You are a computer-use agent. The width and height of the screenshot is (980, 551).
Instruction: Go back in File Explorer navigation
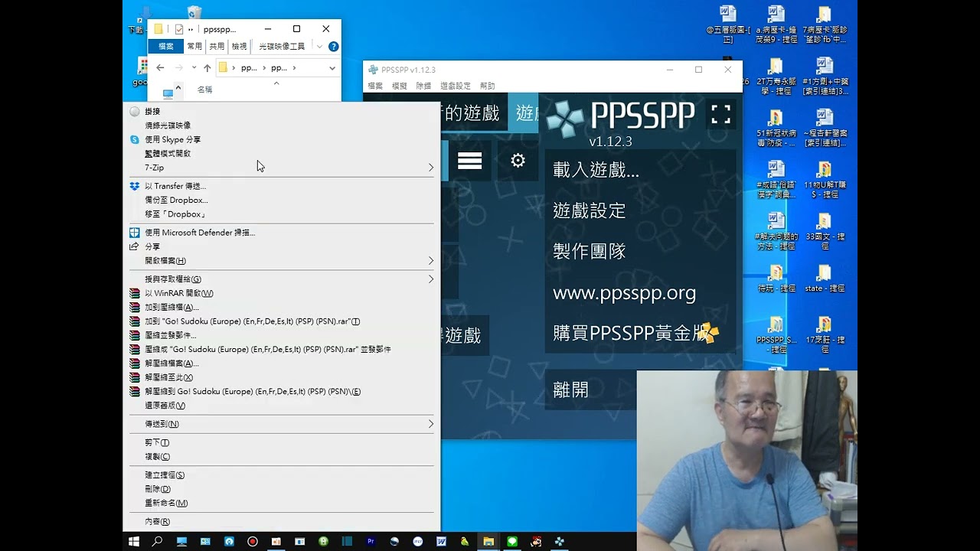tap(160, 68)
